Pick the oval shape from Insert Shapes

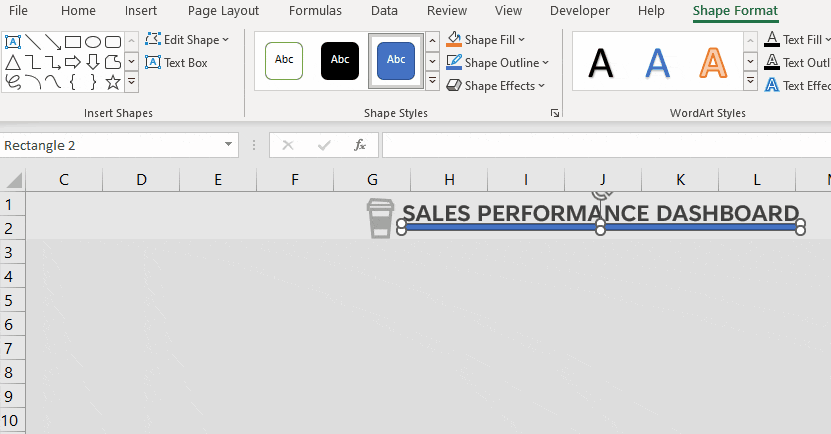92,42
